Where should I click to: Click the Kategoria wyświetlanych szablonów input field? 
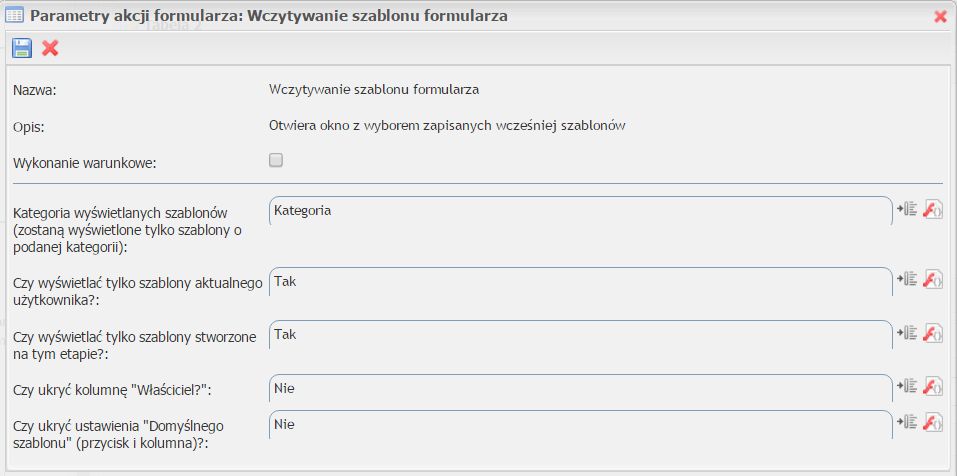[x=580, y=211]
